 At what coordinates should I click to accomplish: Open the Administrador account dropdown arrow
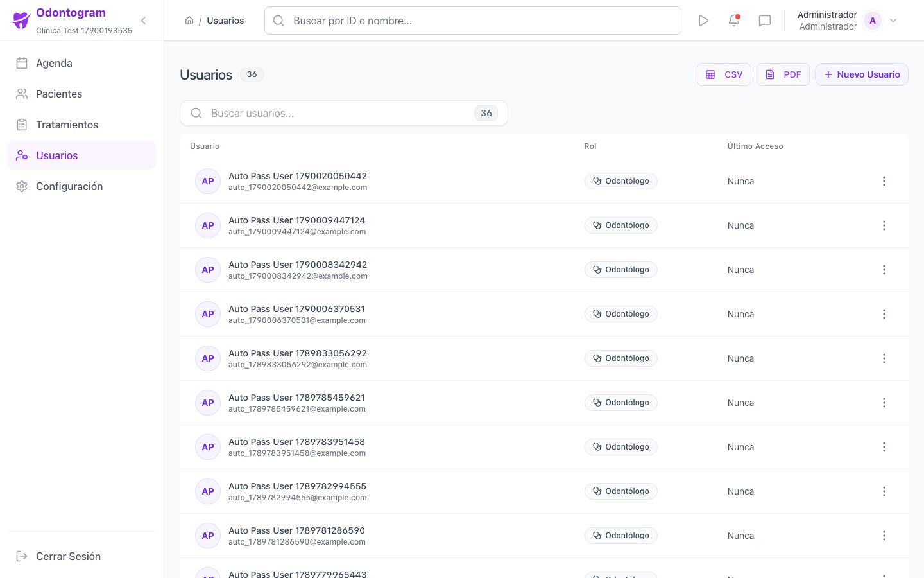coord(893,21)
